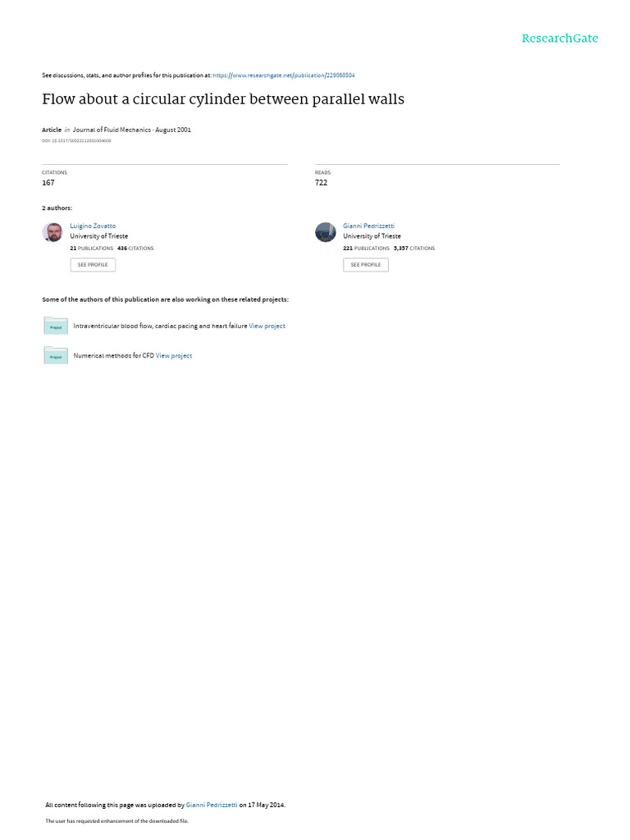Click SEE PROFILE button under Luigino Zovatto
The image size is (630, 840).
tap(93, 265)
